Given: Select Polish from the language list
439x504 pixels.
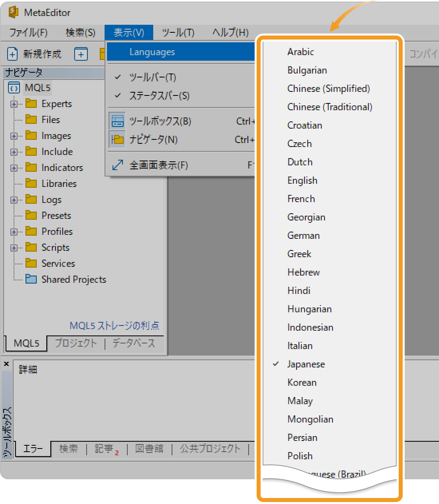Looking at the screenshot, I should (329, 456).
